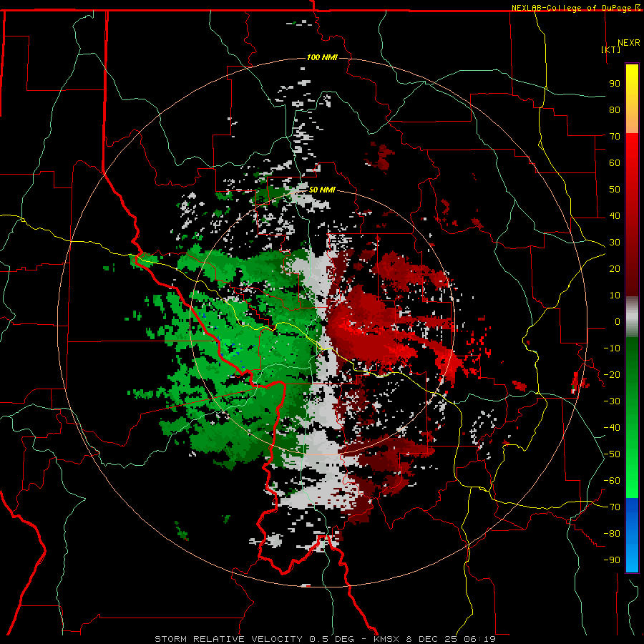This screenshot has height=644, width=644.
Task: Click the -10 scale value
Action: point(612,348)
